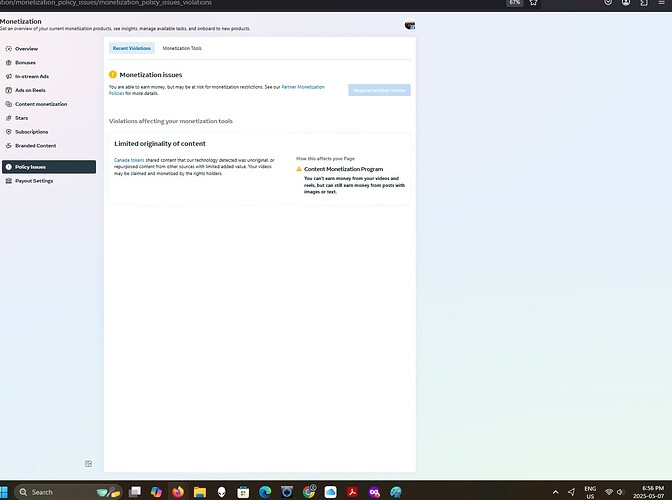The width and height of the screenshot is (672, 500).
Task: Open the white cloud app in taskbar
Action: click(330, 492)
